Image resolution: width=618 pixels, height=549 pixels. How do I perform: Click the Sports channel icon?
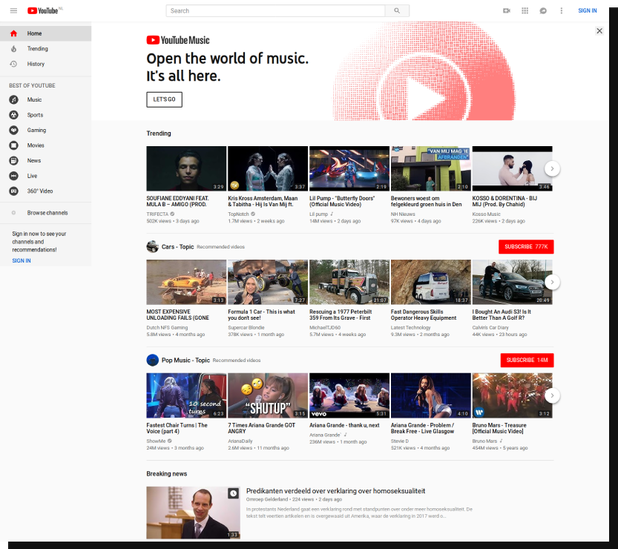point(13,115)
